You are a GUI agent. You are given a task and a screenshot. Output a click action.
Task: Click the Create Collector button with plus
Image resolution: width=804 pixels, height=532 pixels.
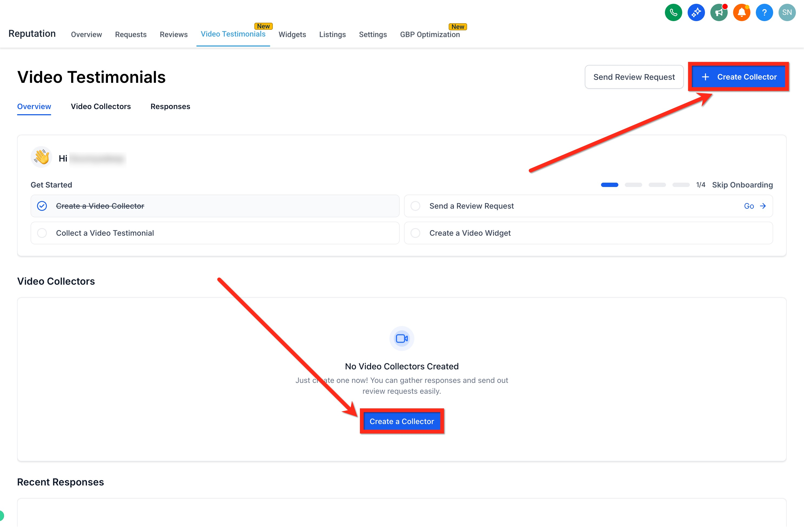[739, 77]
